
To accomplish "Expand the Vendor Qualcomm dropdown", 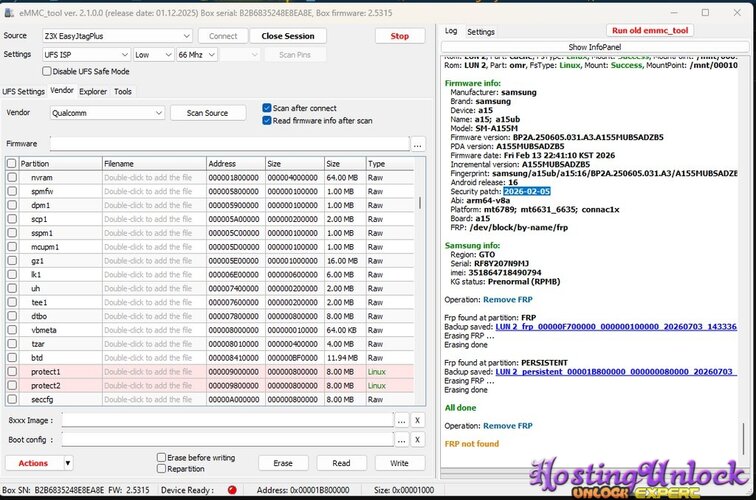I will pos(107,113).
